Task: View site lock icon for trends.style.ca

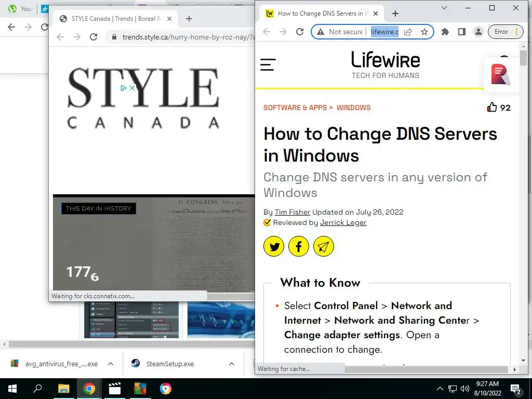Action: 114,37
